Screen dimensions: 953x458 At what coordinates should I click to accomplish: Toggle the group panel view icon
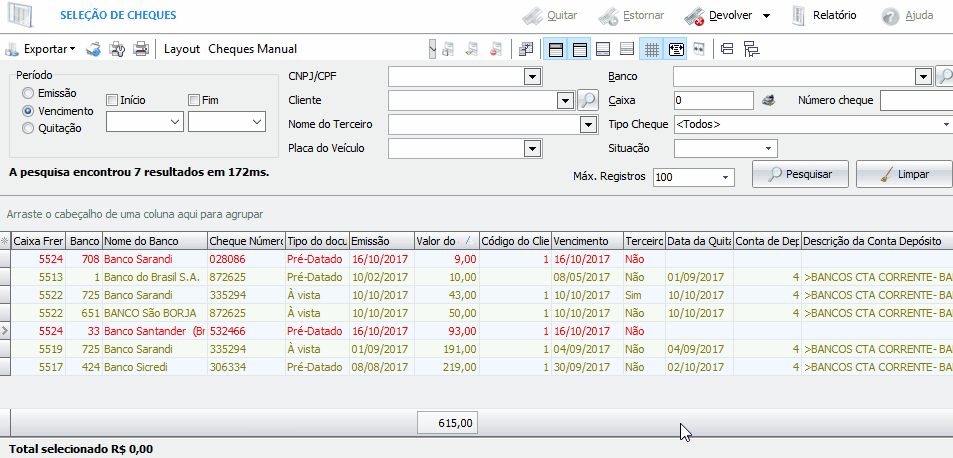pyautogui.click(x=556, y=50)
